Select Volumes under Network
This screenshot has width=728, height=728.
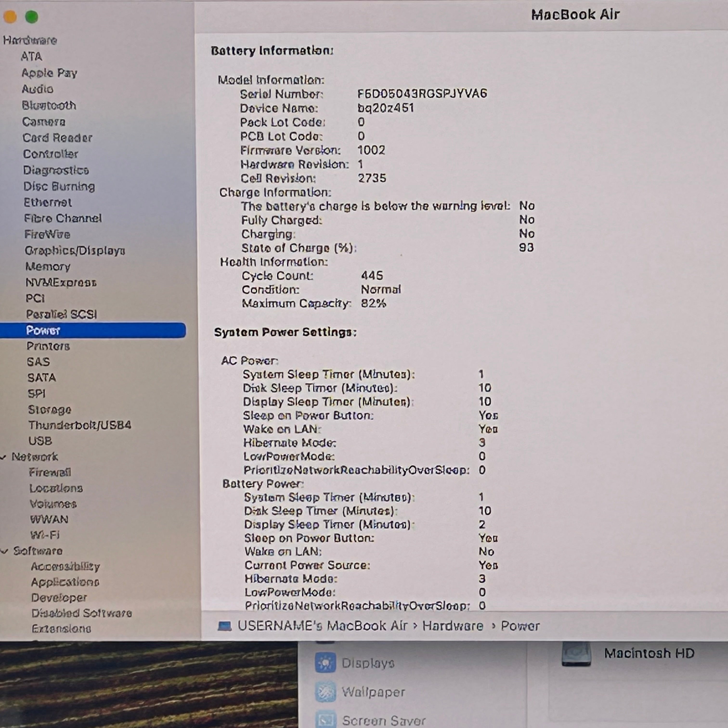(53, 504)
